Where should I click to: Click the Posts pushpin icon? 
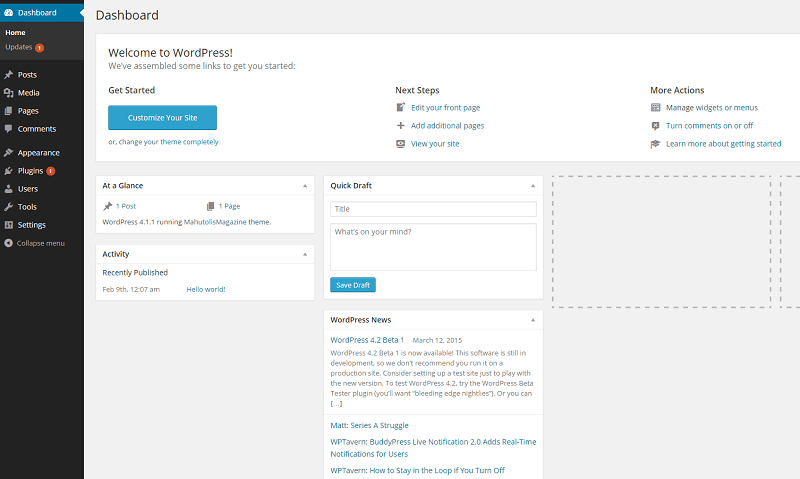[8, 74]
